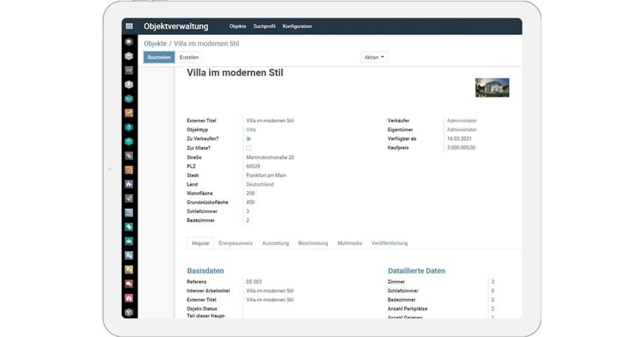Click the villa photo thumbnail
This screenshot has width=644, height=337.
click(x=493, y=87)
